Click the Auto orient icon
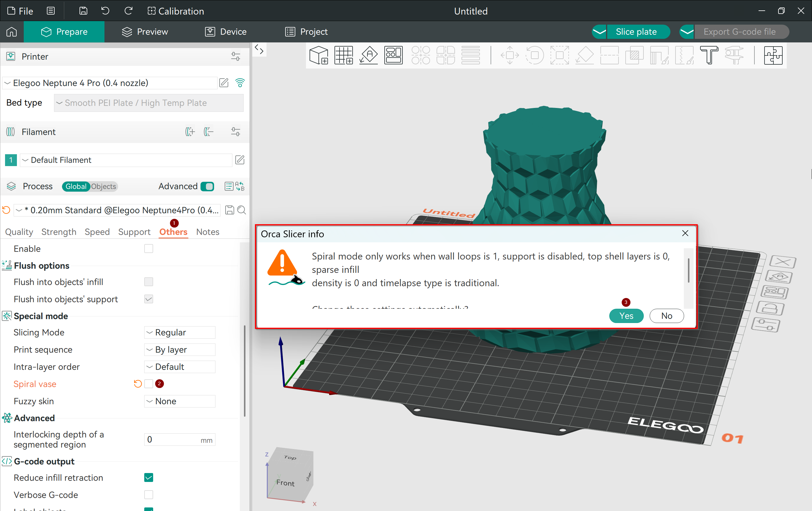The width and height of the screenshot is (812, 511). [369, 55]
